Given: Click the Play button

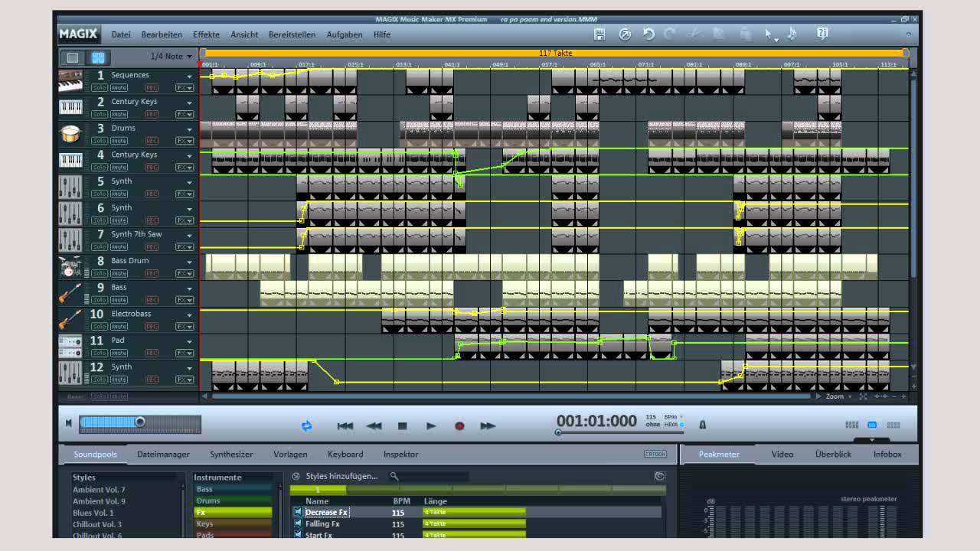Looking at the screenshot, I should [x=431, y=425].
